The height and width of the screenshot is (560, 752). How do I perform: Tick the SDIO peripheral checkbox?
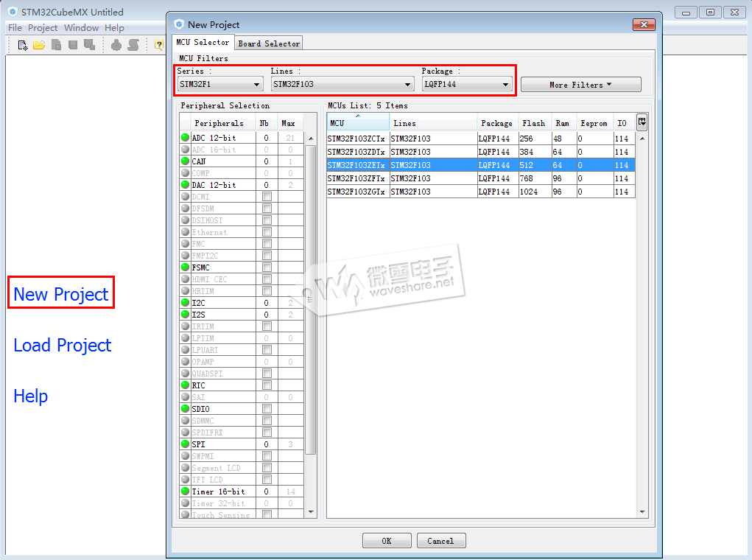(x=267, y=409)
